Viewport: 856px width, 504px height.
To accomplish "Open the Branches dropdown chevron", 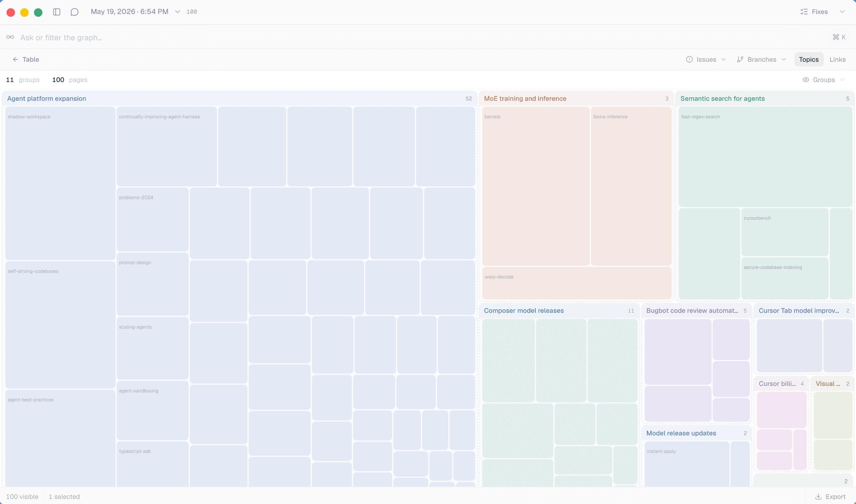I will tap(783, 59).
